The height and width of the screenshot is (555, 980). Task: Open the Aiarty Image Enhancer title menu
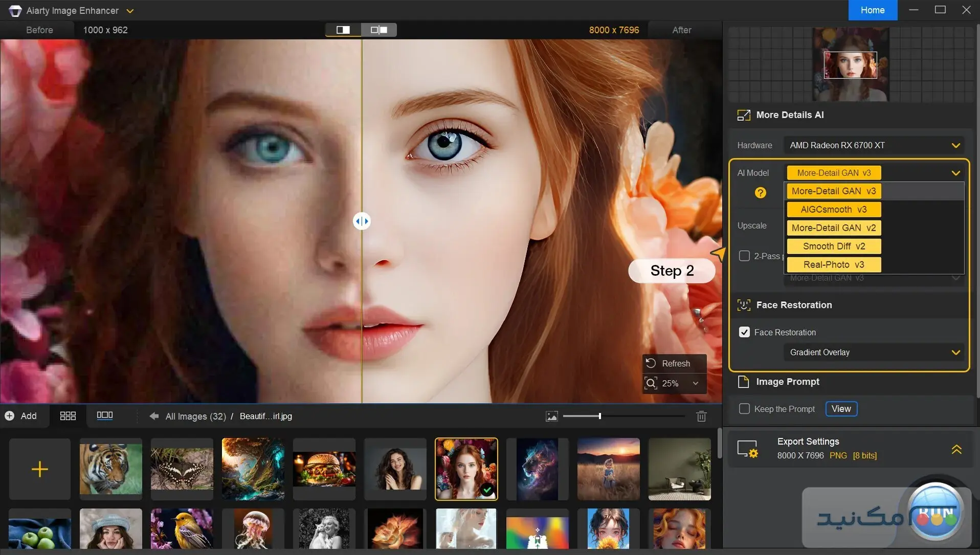(x=130, y=10)
